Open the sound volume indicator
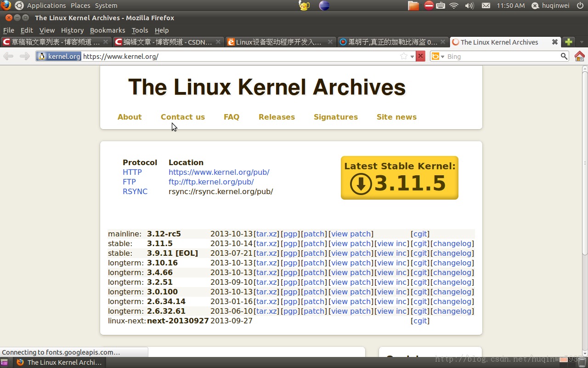The image size is (588, 368). pyautogui.click(x=469, y=6)
